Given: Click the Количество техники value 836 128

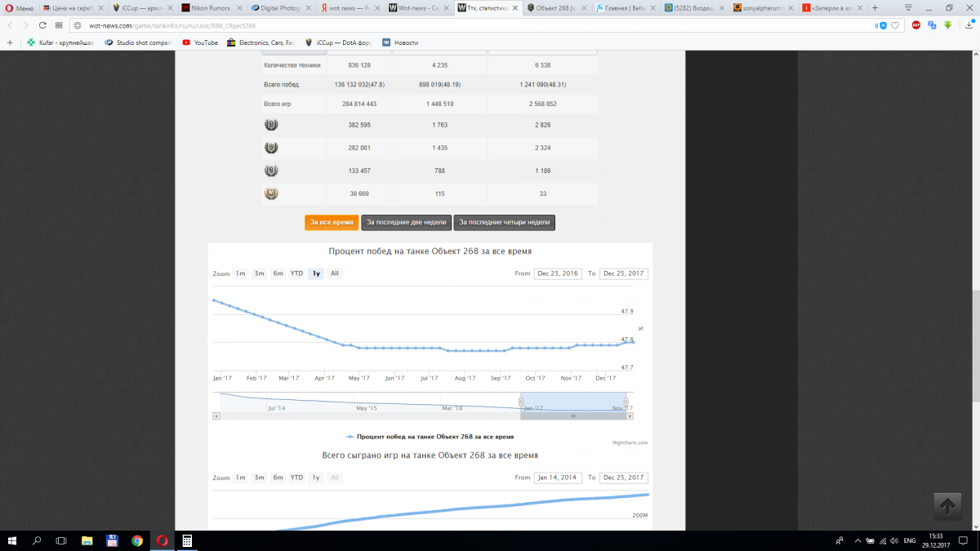Looking at the screenshot, I should (359, 64).
